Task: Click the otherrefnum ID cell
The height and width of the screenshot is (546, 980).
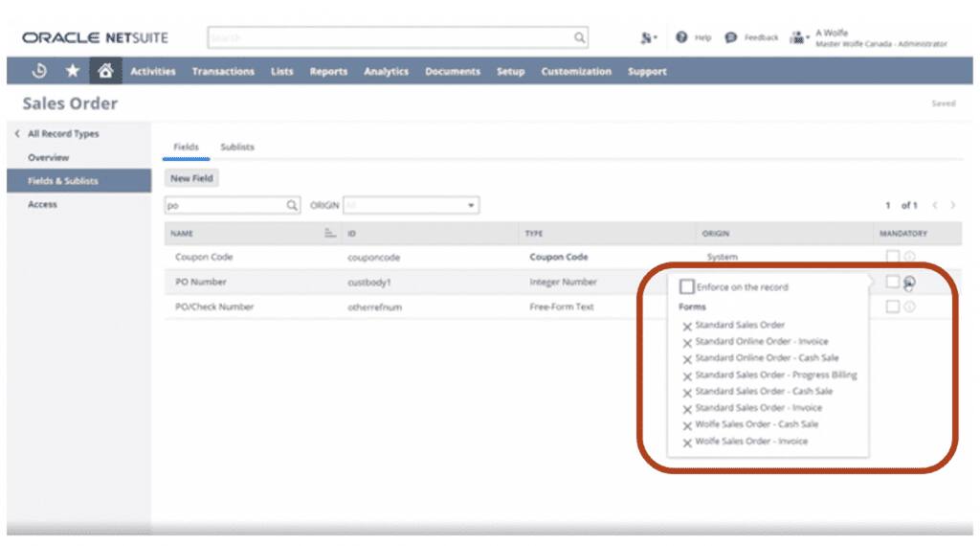Action: tap(374, 307)
